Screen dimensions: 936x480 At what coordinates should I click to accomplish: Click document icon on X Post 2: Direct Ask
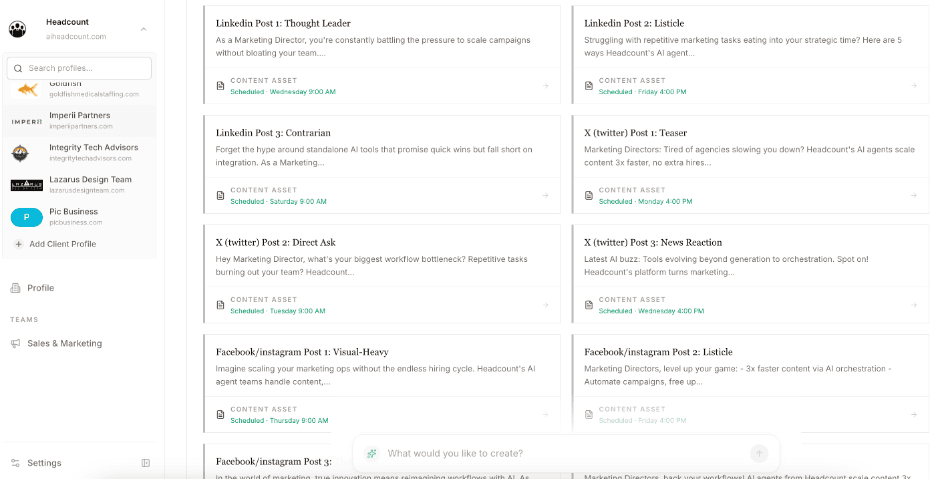click(220, 305)
